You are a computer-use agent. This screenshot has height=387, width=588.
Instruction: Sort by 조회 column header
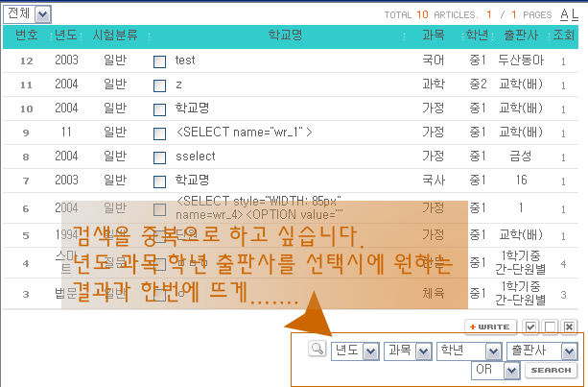(x=564, y=35)
